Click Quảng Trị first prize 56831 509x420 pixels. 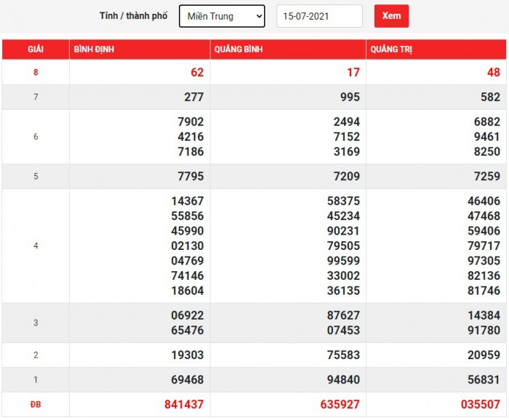point(483,380)
